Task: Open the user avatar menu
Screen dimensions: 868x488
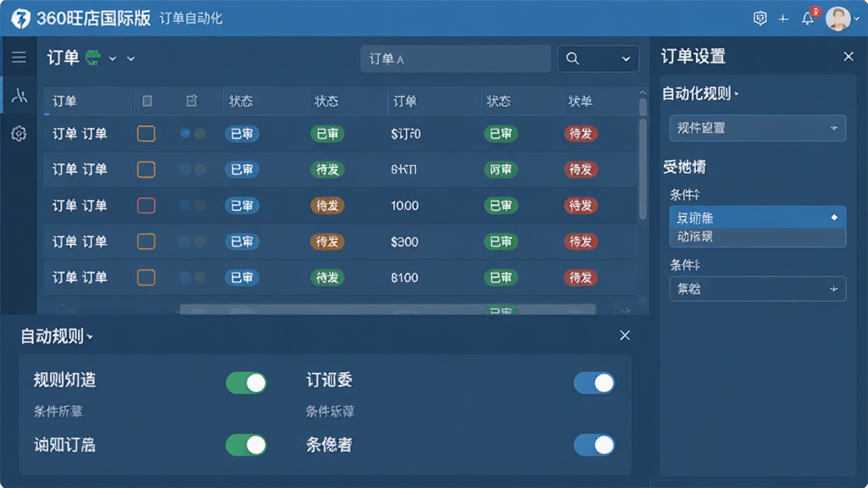Action: click(x=837, y=19)
